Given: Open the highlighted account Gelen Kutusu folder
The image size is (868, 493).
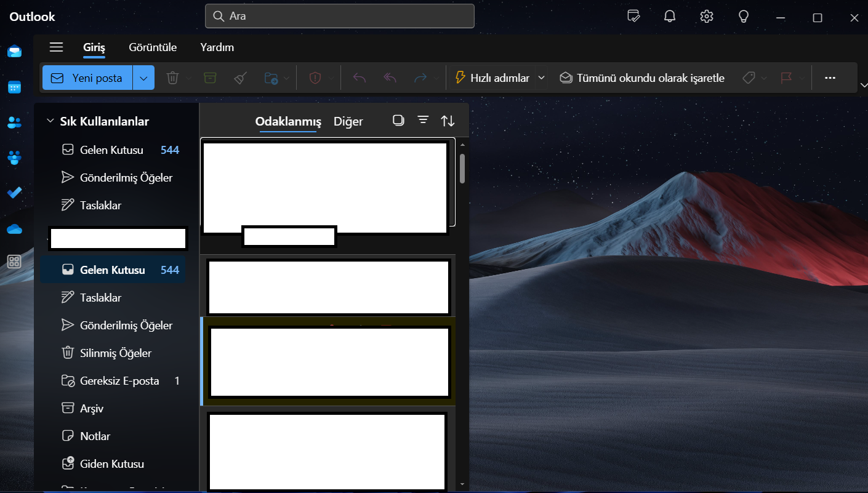Looking at the screenshot, I should (x=114, y=270).
